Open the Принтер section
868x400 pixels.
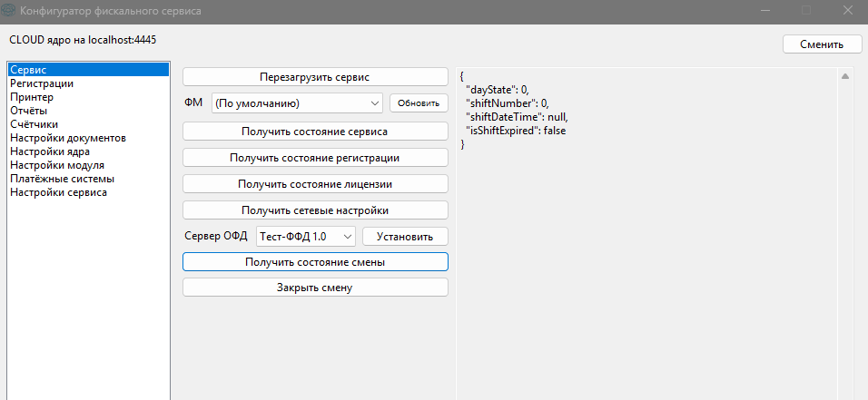click(89, 97)
